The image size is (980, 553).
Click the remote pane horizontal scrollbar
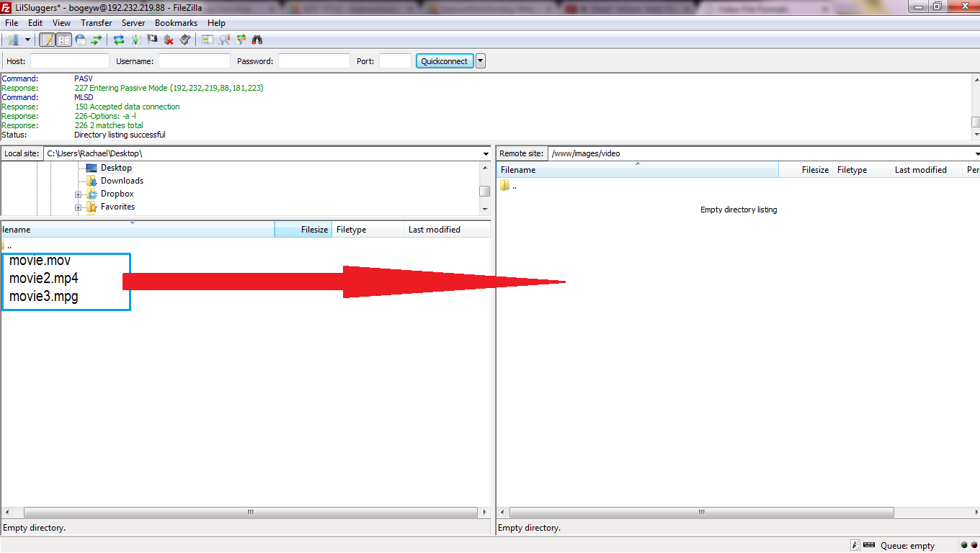pos(702,513)
